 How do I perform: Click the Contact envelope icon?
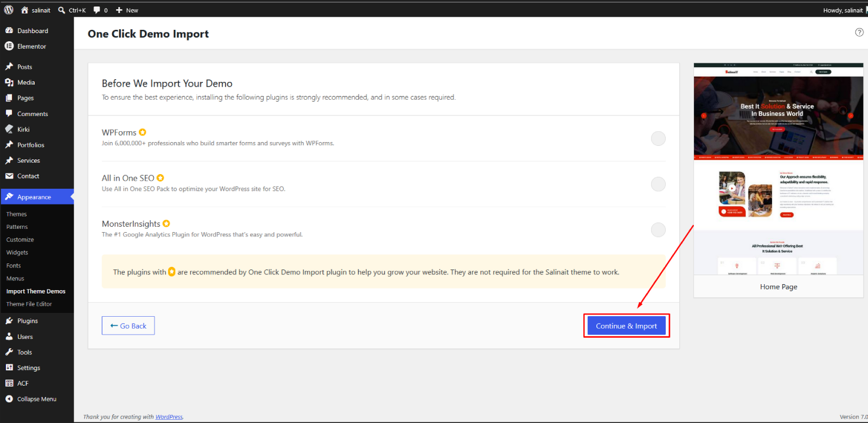click(x=9, y=176)
